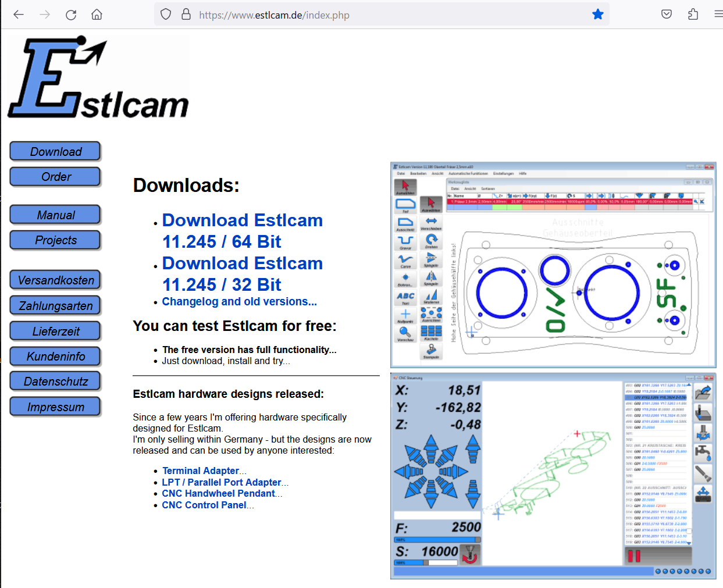
Task: Open the Impressum page button
Action: (x=55, y=407)
